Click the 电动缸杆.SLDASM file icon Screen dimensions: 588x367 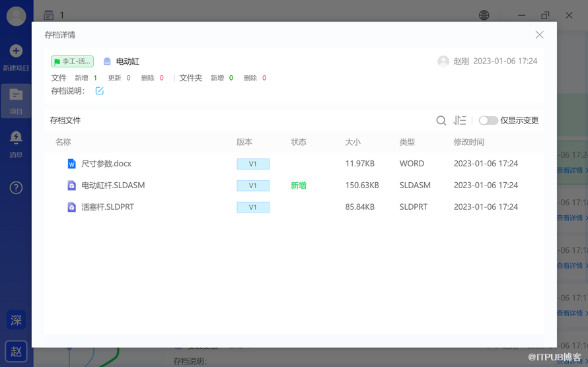(x=72, y=185)
